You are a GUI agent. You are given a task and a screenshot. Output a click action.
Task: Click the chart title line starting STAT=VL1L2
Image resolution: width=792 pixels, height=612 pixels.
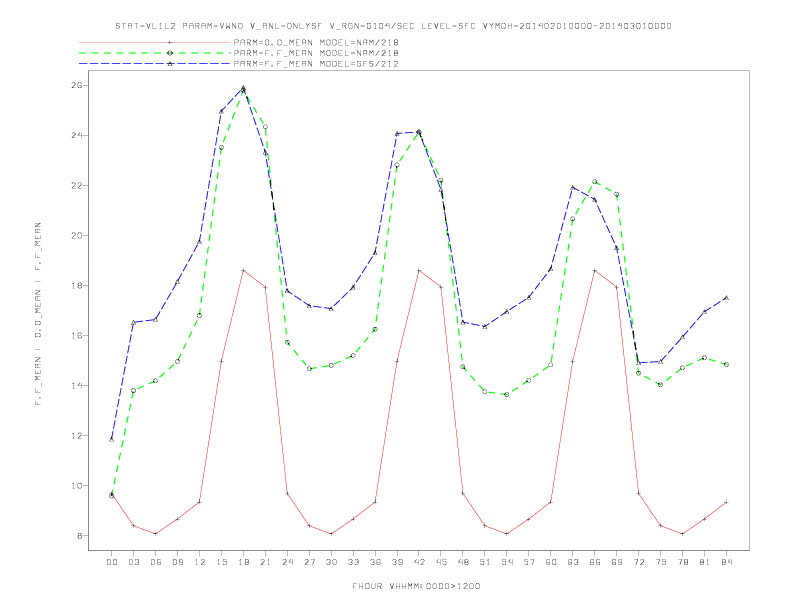point(393,26)
